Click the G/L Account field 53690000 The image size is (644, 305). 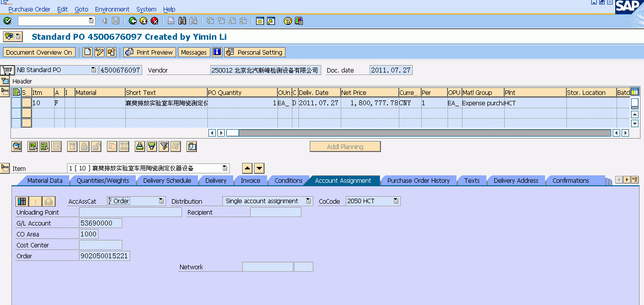click(x=100, y=223)
